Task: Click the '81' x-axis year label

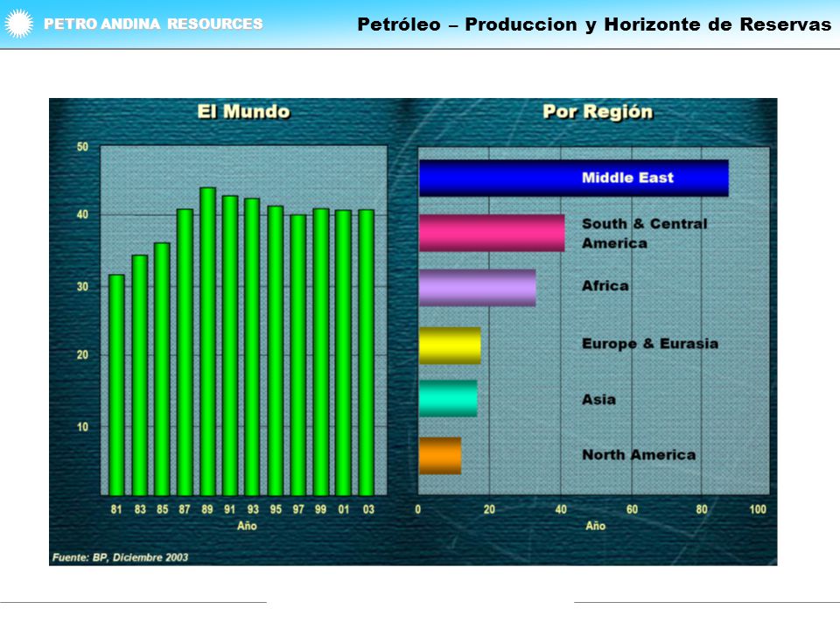Action: click(116, 509)
